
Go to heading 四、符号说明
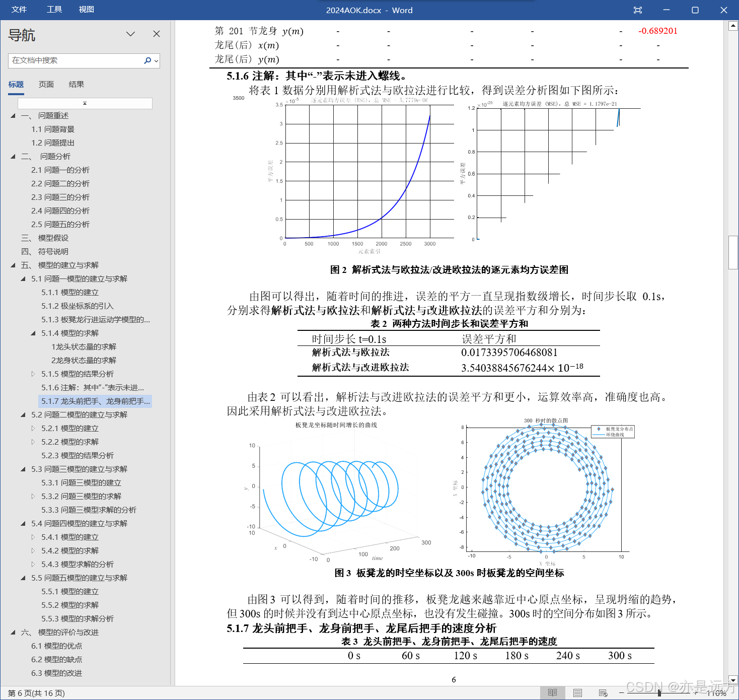pyautogui.click(x=45, y=252)
